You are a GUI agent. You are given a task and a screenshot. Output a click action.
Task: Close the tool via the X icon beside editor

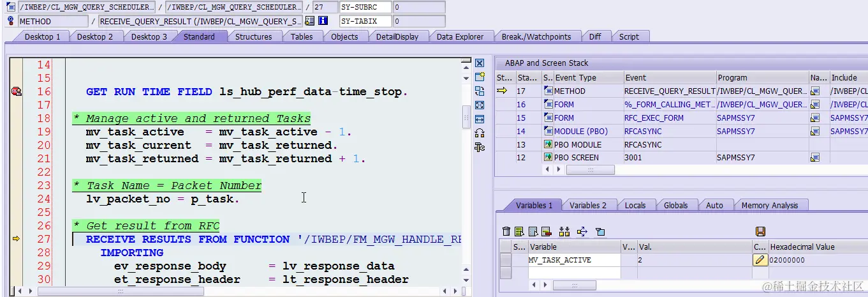(x=480, y=63)
